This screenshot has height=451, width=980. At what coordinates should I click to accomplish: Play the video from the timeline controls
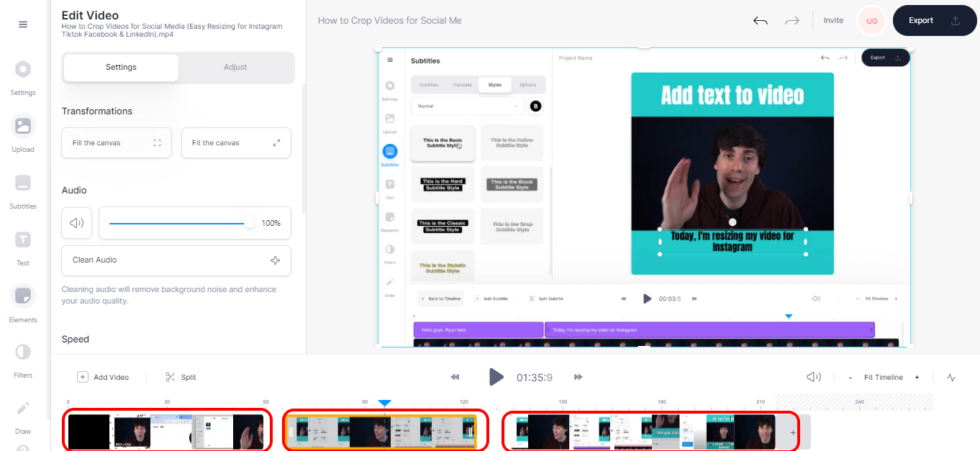click(x=496, y=377)
